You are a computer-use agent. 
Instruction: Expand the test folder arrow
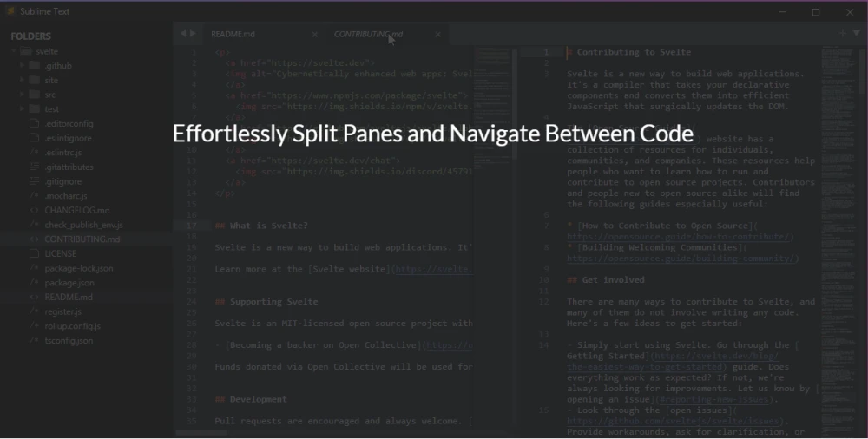23,108
